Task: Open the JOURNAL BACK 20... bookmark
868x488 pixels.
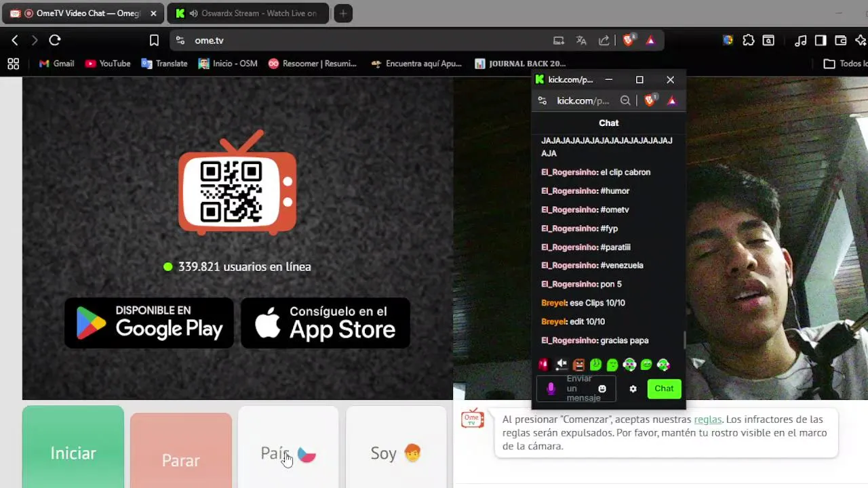Action: click(520, 64)
